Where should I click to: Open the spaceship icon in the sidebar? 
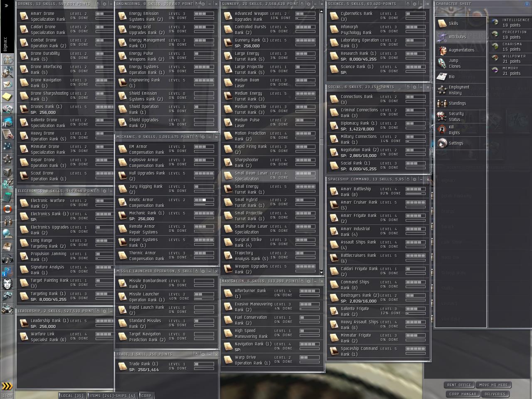[x=7, y=297]
